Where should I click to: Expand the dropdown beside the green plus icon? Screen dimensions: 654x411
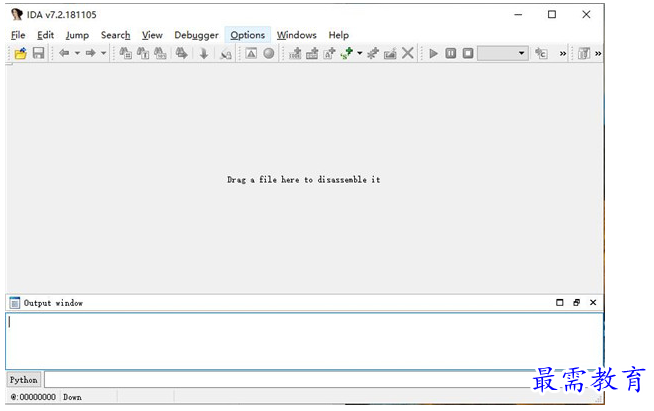[360, 53]
